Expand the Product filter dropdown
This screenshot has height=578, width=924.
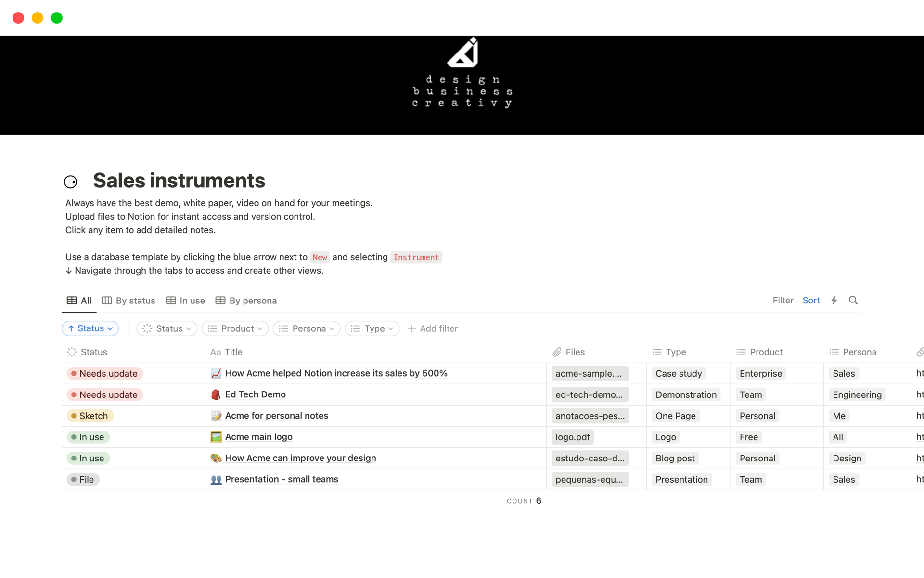click(x=235, y=328)
